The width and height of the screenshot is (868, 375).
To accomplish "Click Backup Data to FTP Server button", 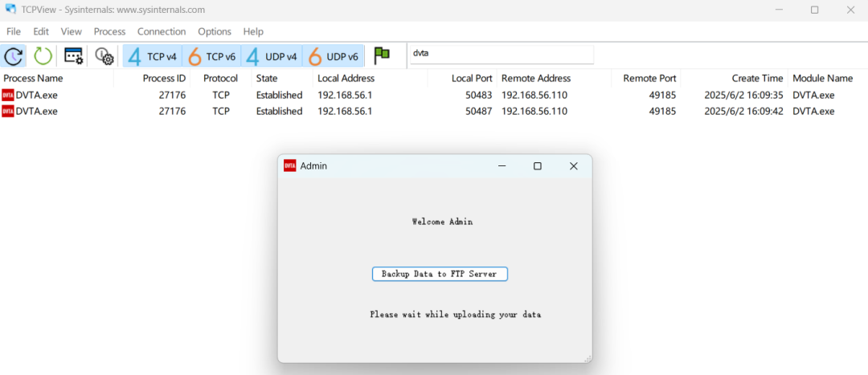I will [x=440, y=274].
